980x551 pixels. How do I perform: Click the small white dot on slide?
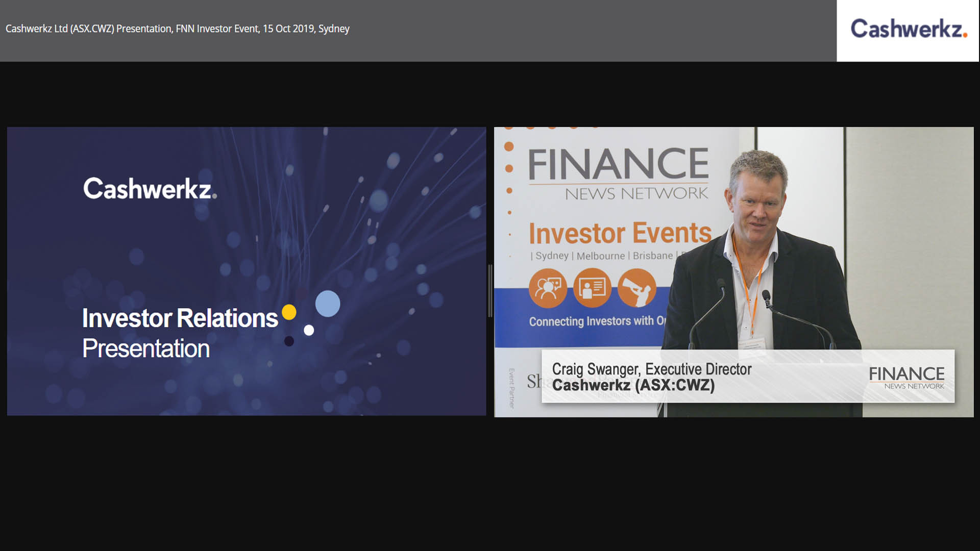click(x=309, y=330)
